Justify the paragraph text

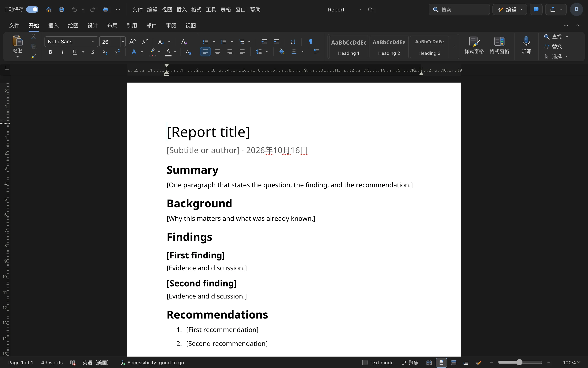242,52
